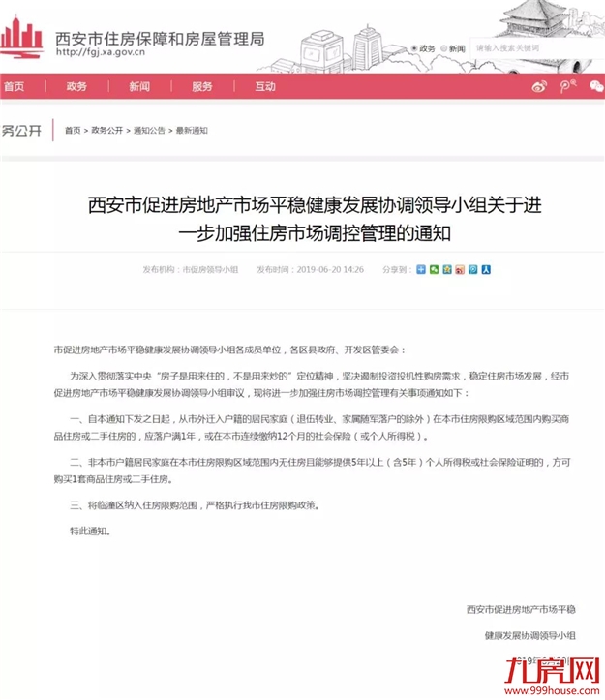
Task: Select the 政务 search radio button
Action: tap(414, 48)
